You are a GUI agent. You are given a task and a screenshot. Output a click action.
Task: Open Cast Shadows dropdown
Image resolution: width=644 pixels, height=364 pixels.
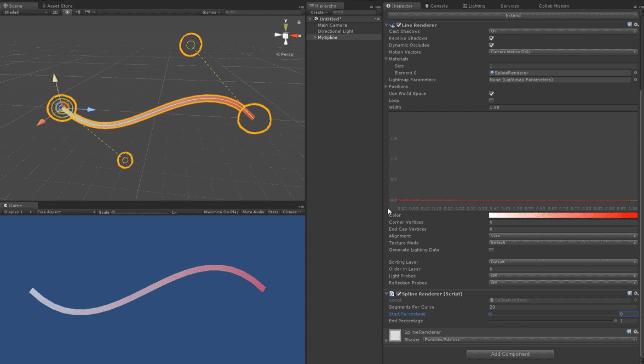[563, 31]
